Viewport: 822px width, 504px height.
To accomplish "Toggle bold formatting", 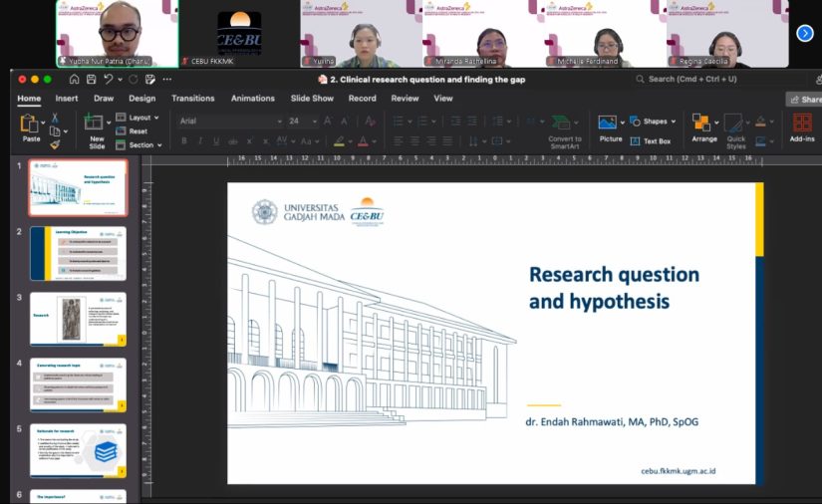I will click(x=184, y=141).
